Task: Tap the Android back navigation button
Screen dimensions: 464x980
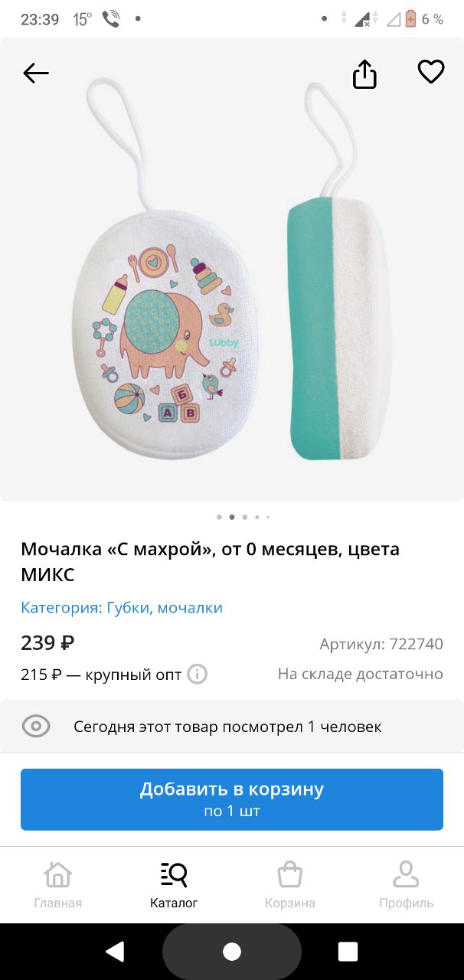Action: (115, 952)
